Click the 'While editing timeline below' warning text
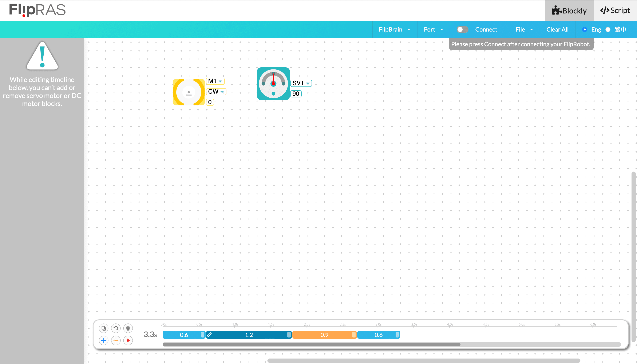637x364 pixels. pos(42,92)
